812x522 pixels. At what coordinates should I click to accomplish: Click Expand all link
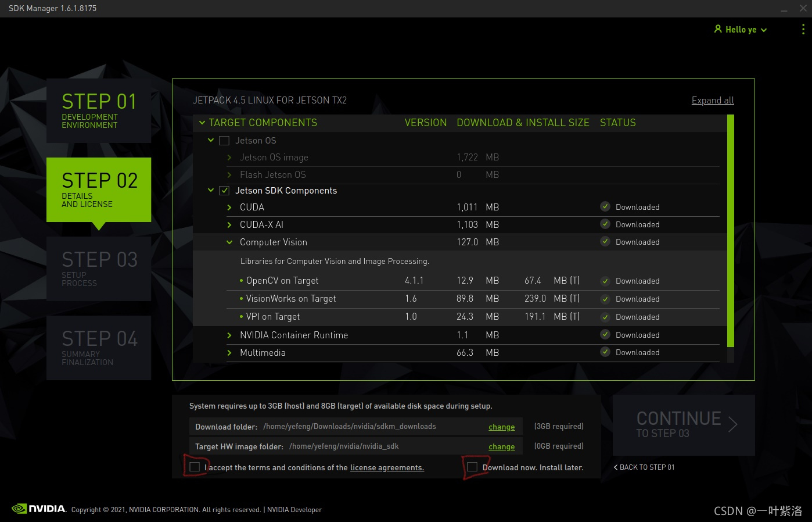point(713,100)
